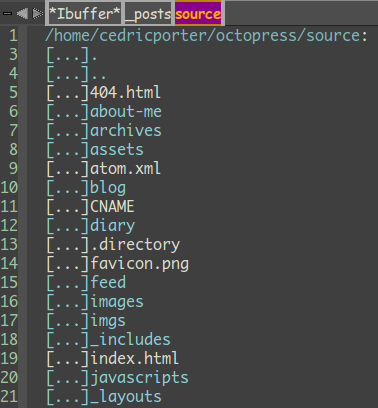
Task: Click the tab bar left scroll arrow
Action: (22, 13)
